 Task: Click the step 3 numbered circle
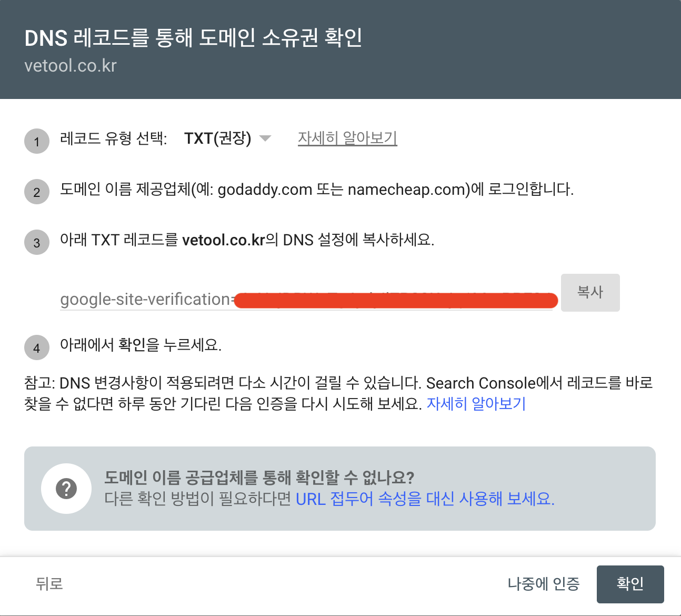coord(36,242)
